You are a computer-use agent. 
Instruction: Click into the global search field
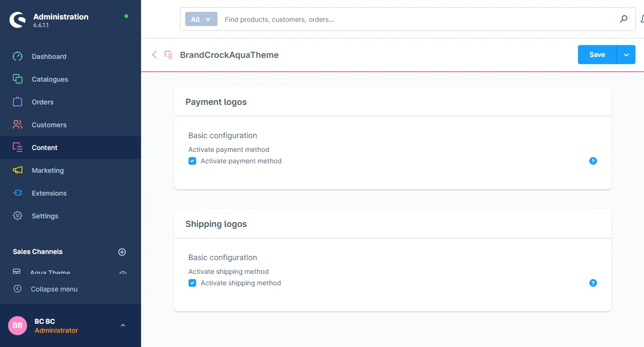pos(418,19)
